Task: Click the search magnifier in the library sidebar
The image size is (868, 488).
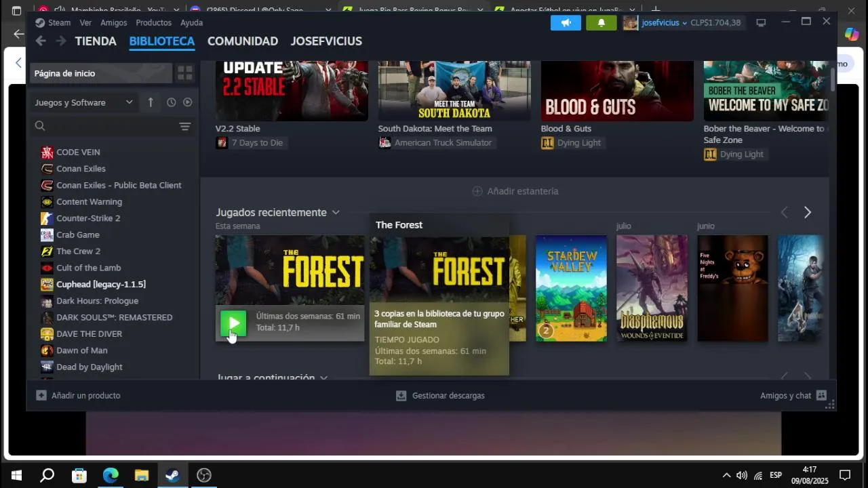Action: click(x=40, y=126)
